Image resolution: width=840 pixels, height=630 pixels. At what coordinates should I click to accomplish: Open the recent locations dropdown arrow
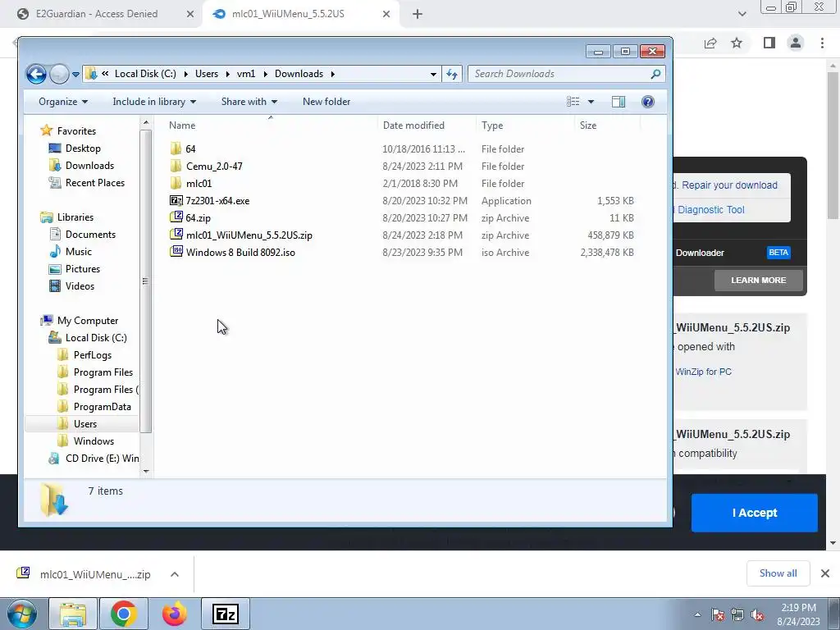click(x=75, y=75)
